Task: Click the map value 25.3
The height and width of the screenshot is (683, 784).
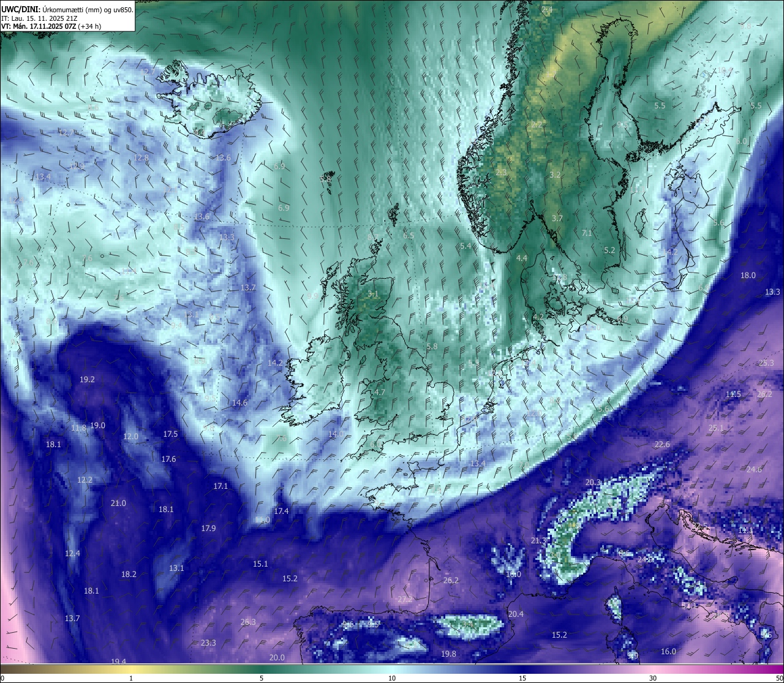Action: pyautogui.click(x=766, y=363)
